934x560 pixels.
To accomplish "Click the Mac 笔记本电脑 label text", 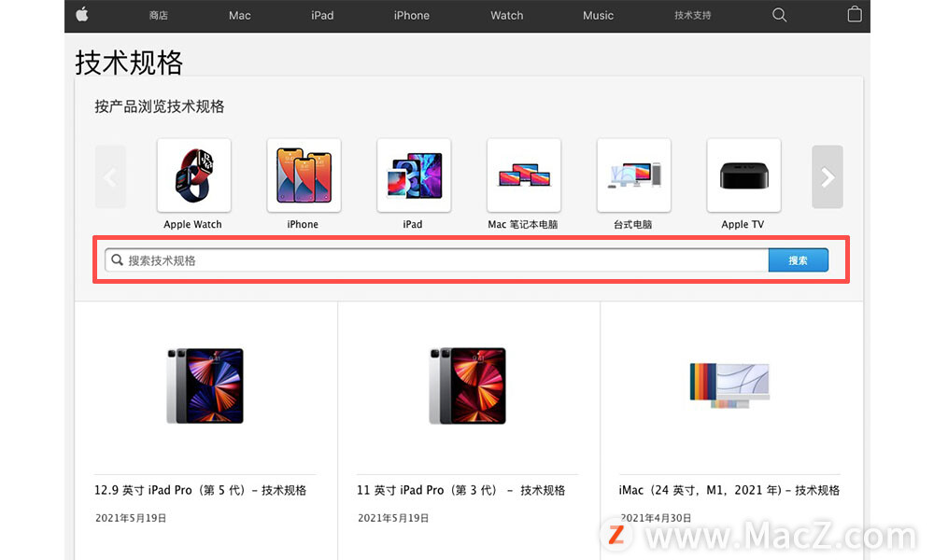I will click(x=523, y=224).
